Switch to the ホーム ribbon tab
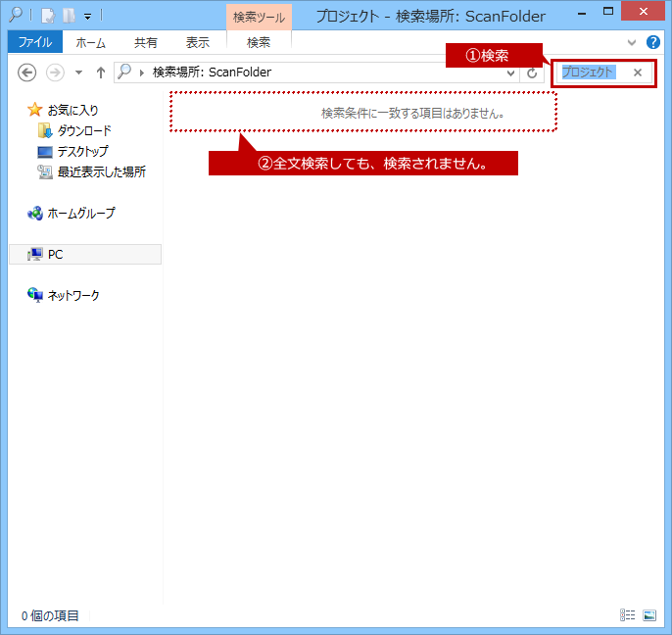Viewport: 672px width, 635px height. click(x=91, y=42)
